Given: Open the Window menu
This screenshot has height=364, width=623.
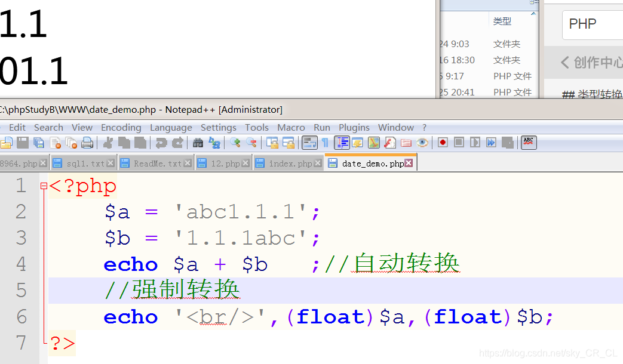Looking at the screenshot, I should [x=396, y=128].
